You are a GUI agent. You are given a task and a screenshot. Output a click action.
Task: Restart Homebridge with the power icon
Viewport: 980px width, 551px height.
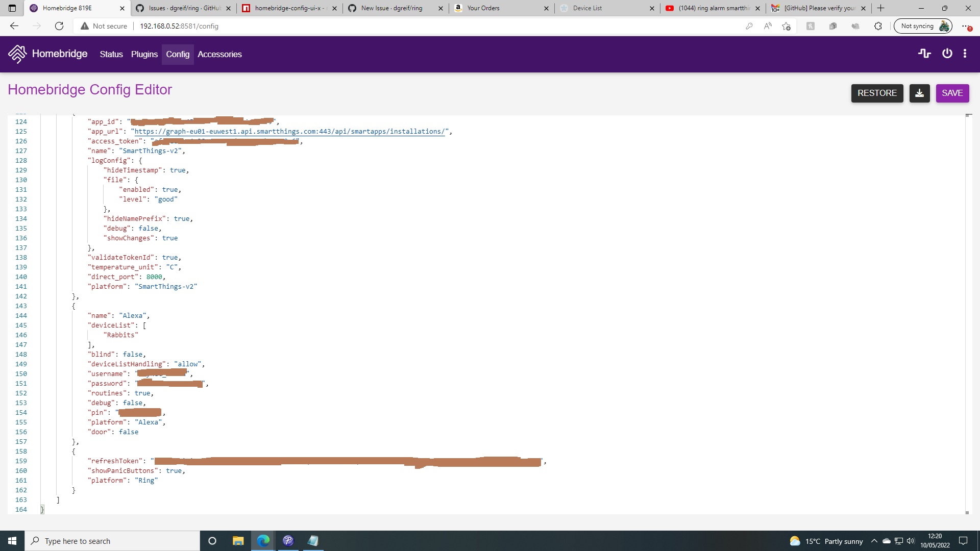[947, 53]
